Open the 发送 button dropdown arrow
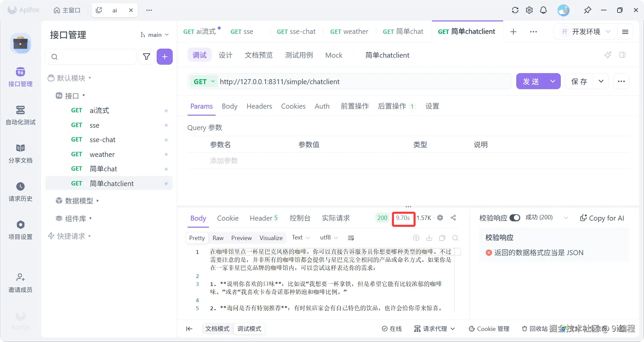Viewport: 644px width, 342px height. coord(553,81)
